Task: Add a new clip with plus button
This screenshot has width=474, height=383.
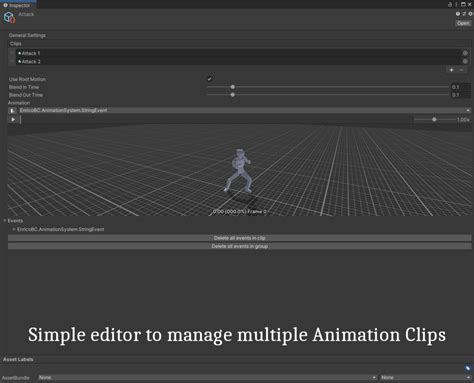Action: point(451,70)
